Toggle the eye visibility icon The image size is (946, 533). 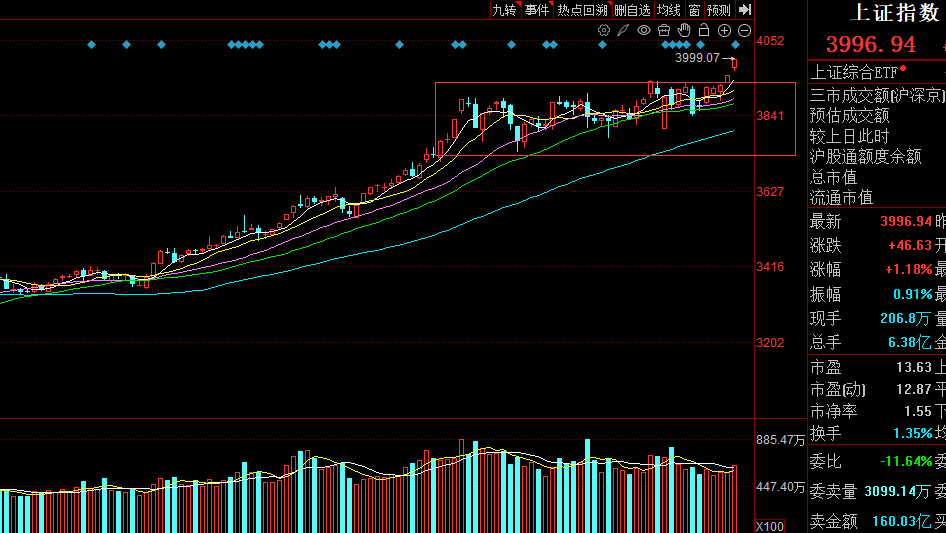coord(644,30)
